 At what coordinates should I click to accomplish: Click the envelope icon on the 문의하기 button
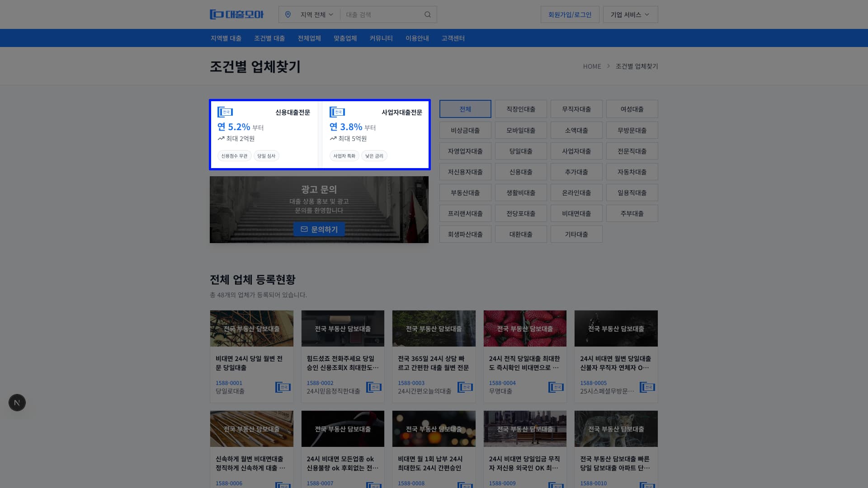pyautogui.click(x=303, y=229)
